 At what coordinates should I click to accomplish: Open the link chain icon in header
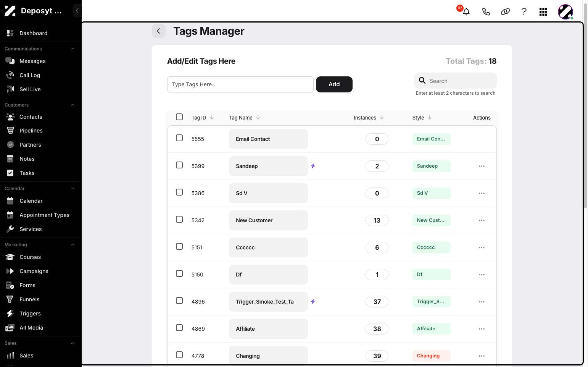click(505, 11)
